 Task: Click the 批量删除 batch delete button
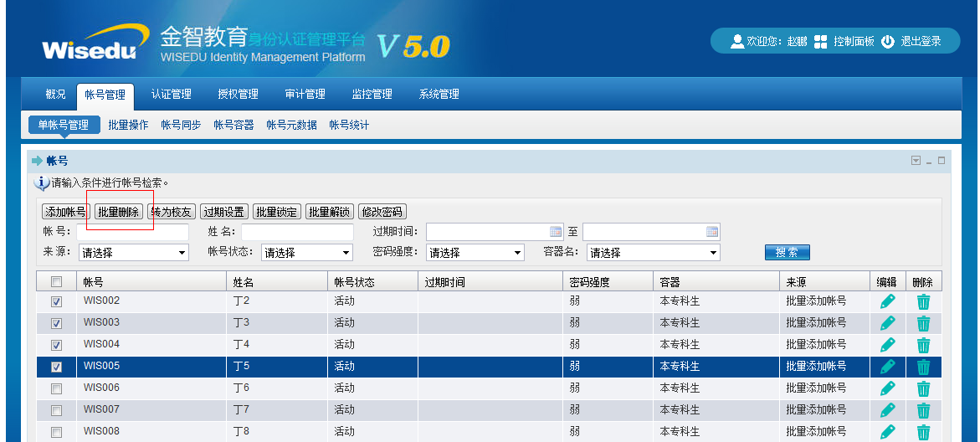pos(119,212)
